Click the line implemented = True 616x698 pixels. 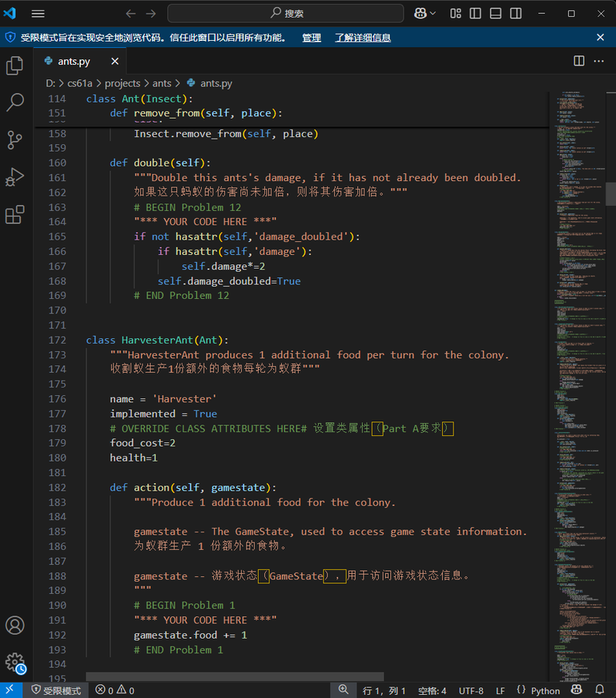(x=163, y=414)
